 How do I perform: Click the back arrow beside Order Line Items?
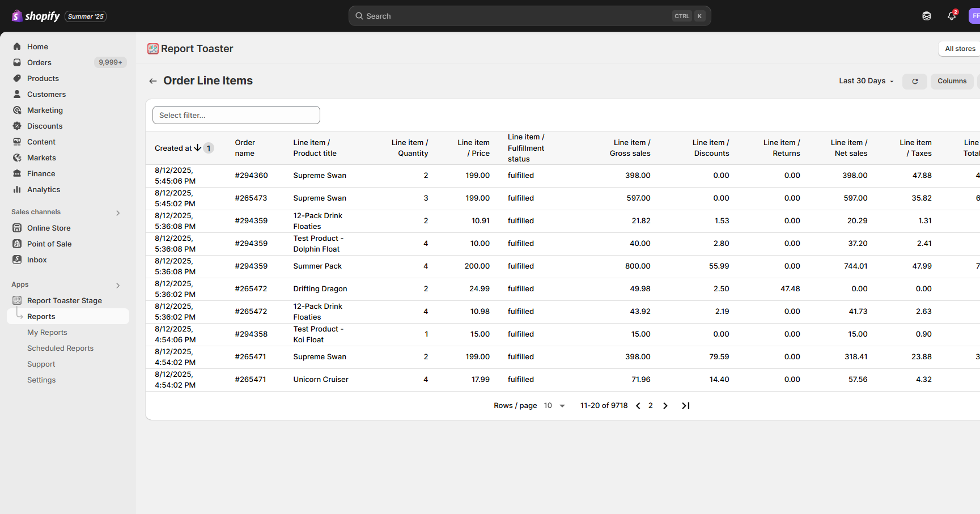152,81
